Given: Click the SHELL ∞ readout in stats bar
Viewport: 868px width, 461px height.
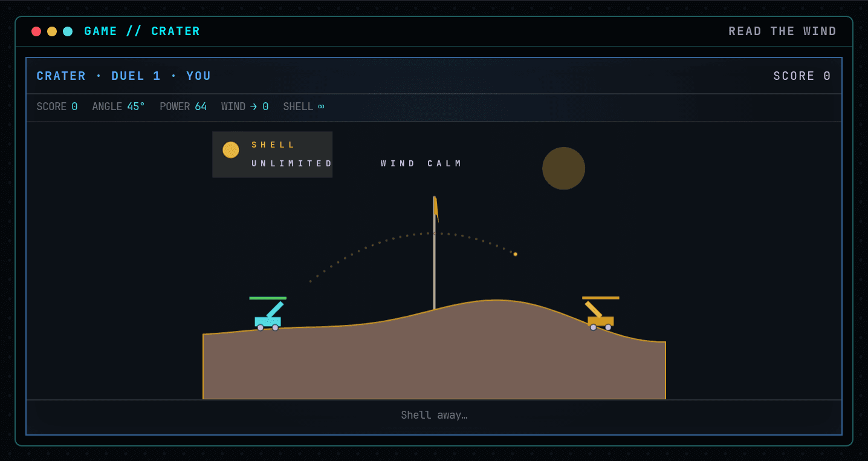Looking at the screenshot, I should [304, 106].
